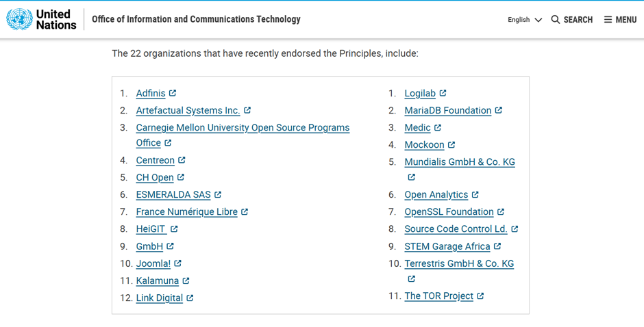The image size is (644, 327).
Task: Click external link icon beside Adfinis
Action: 173,93
